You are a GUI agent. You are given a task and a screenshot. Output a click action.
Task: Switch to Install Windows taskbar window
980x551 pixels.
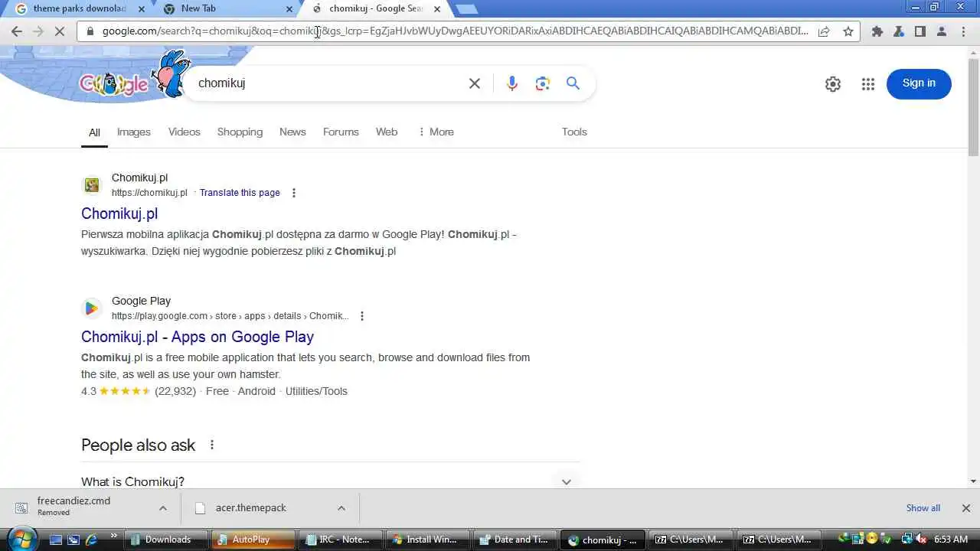[429, 540]
